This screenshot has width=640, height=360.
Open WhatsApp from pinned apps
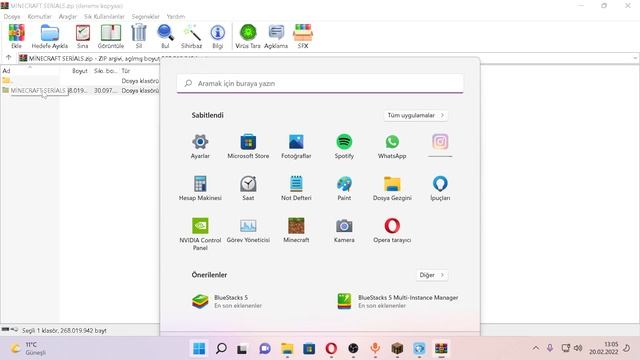(392, 146)
